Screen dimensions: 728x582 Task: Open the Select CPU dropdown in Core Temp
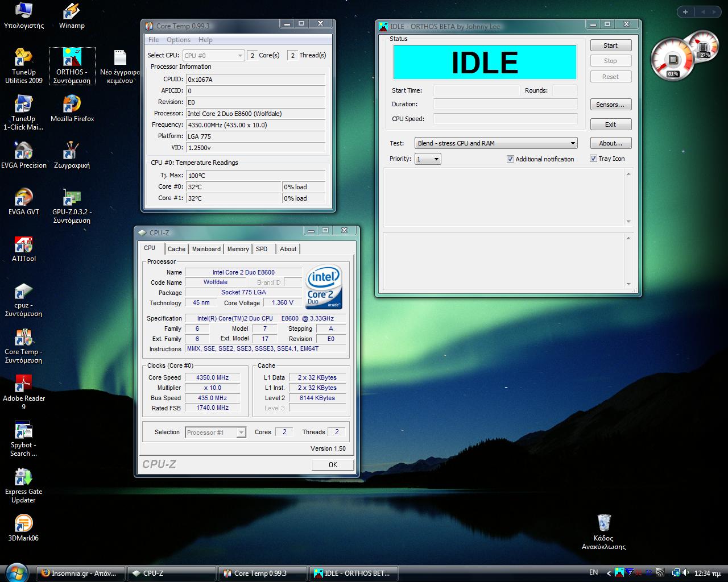coord(213,55)
